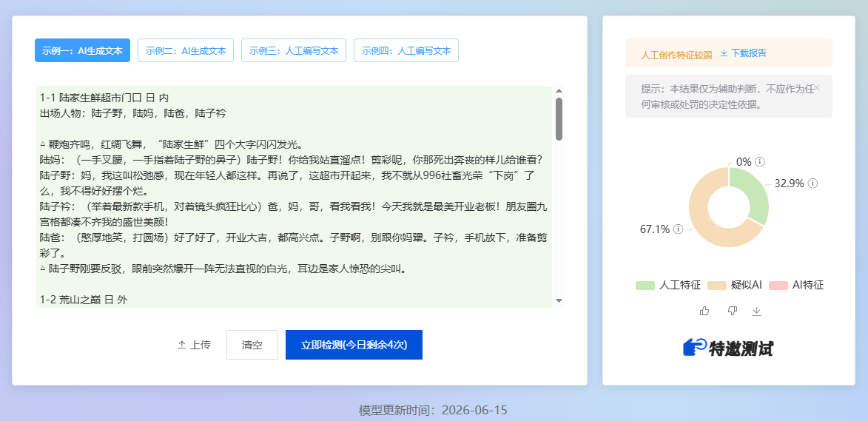This screenshot has width=868, height=421.
Task: Toggle the 人工特征 legend swatch
Action: (645, 286)
